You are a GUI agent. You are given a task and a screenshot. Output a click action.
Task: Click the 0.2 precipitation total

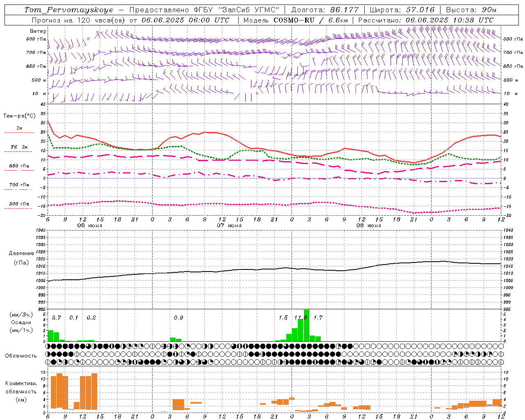tap(91, 317)
